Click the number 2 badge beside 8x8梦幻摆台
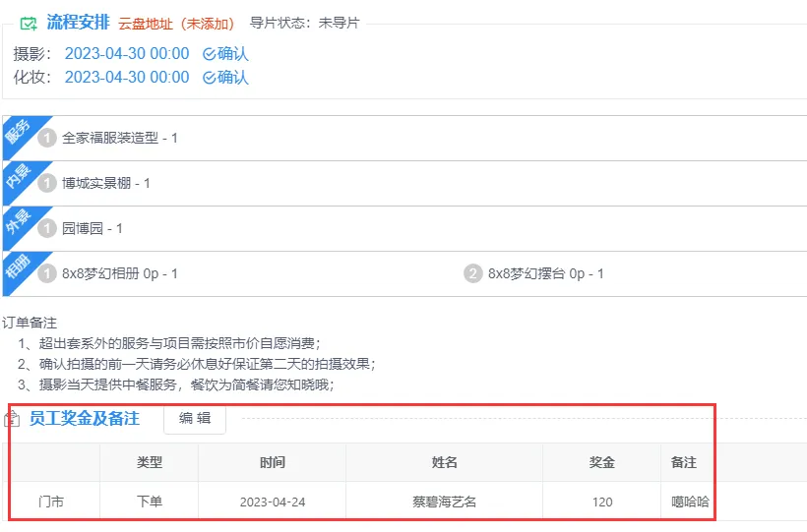Screen dimensions: 807x532 pos(473,273)
